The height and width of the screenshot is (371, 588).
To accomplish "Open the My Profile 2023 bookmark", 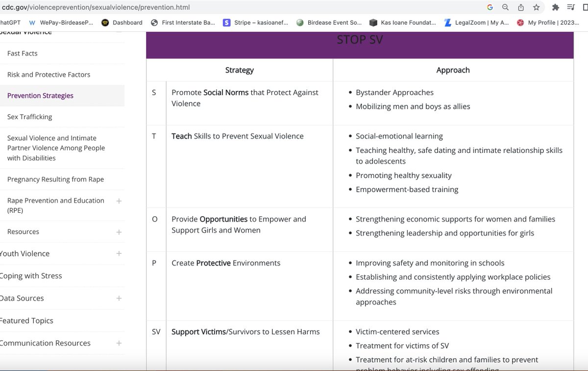I will (x=548, y=23).
